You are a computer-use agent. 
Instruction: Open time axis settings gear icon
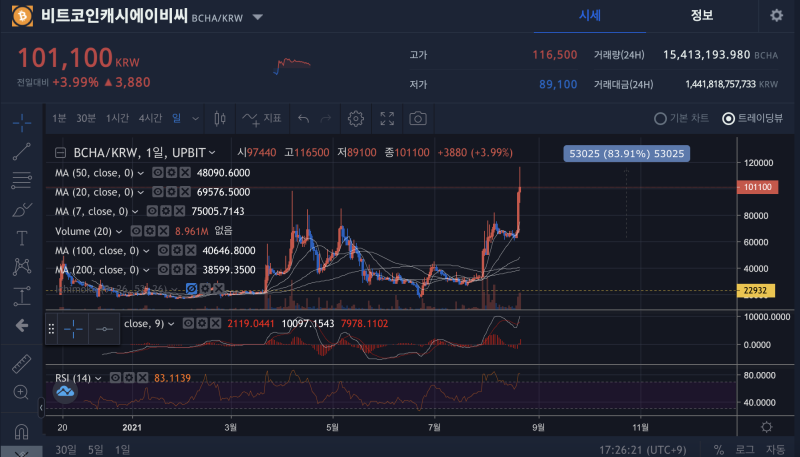tap(766, 427)
